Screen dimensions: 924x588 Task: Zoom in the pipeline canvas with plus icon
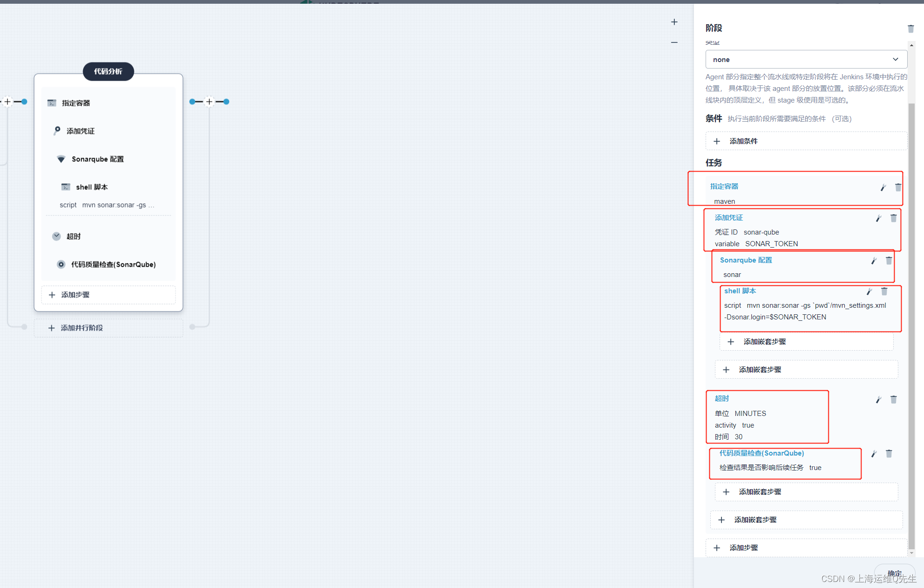pos(674,22)
